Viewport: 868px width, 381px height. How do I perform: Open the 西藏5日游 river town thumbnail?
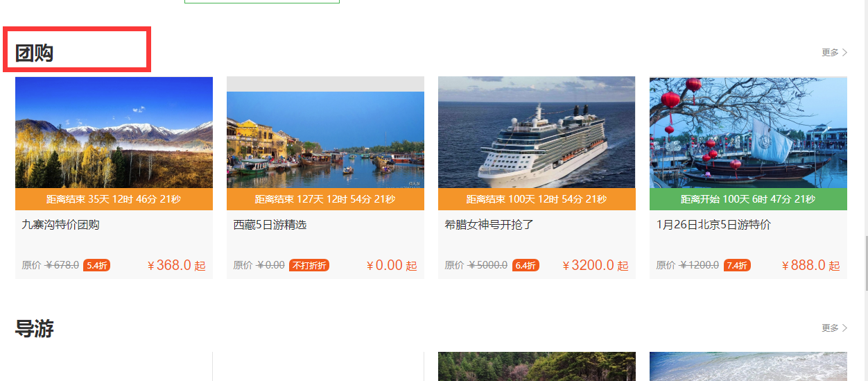(325, 139)
